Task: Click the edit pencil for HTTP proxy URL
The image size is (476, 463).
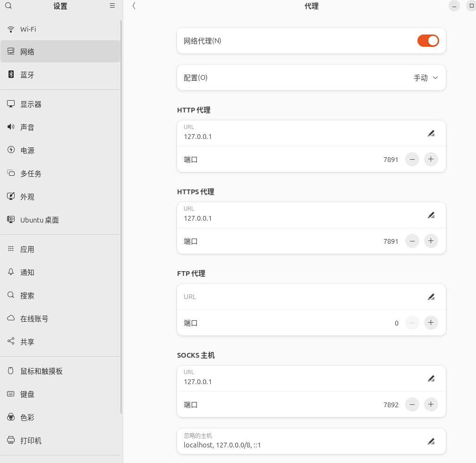Action: pyautogui.click(x=431, y=134)
